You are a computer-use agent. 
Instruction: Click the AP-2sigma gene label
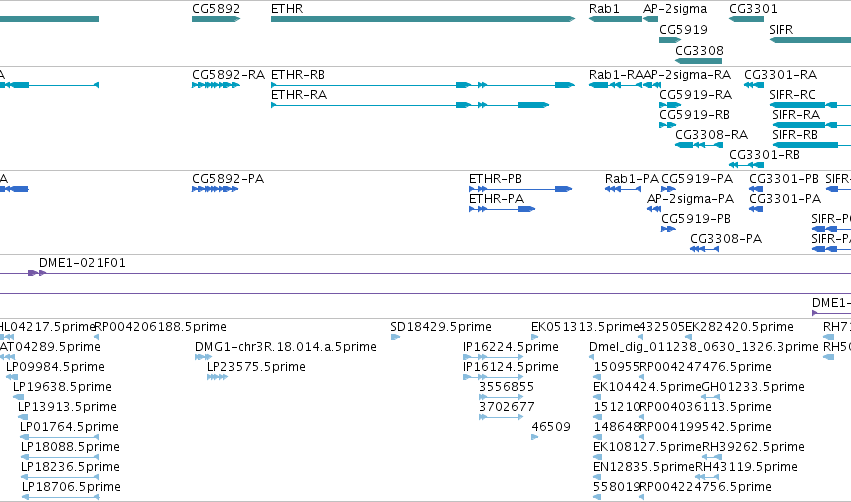(675, 9)
